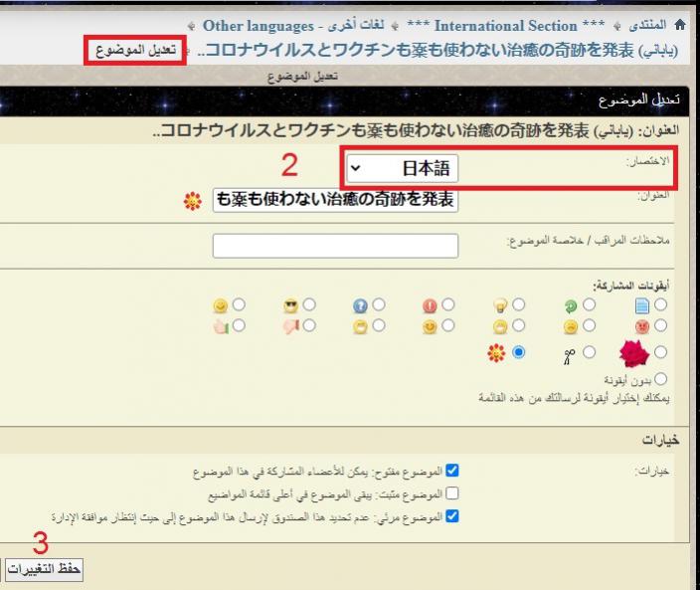The image size is (700, 590).
Task: Click the 'بدون أيقونة' label text
Action: 627,380
